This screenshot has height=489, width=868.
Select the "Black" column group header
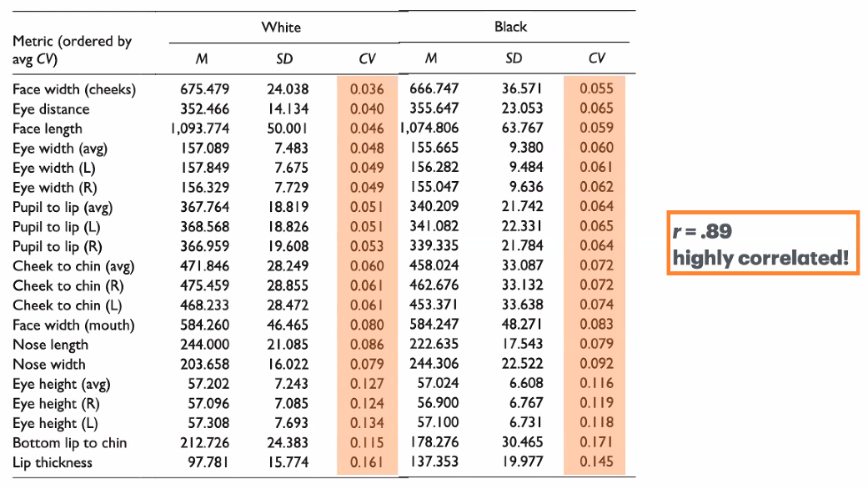tap(510, 28)
